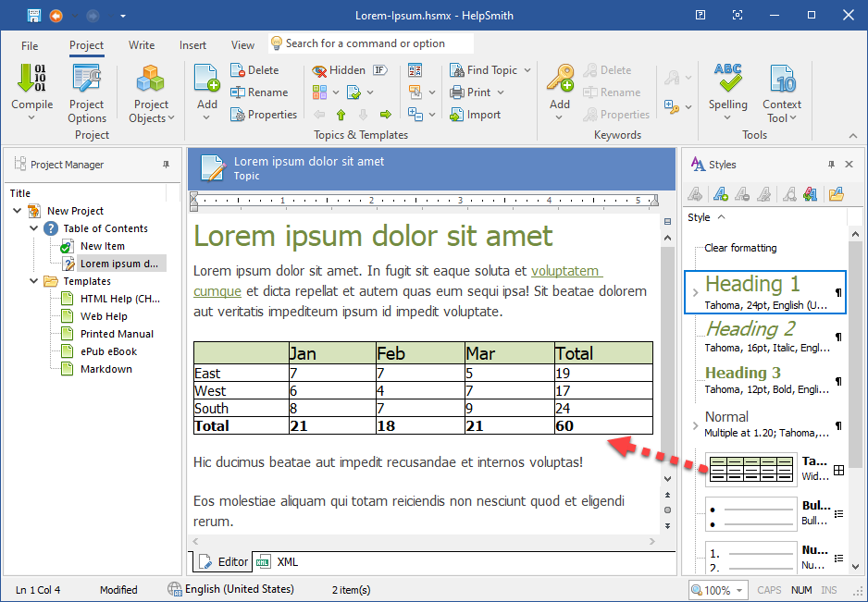Select New Item in the tree
The width and height of the screenshot is (868, 602).
click(103, 246)
